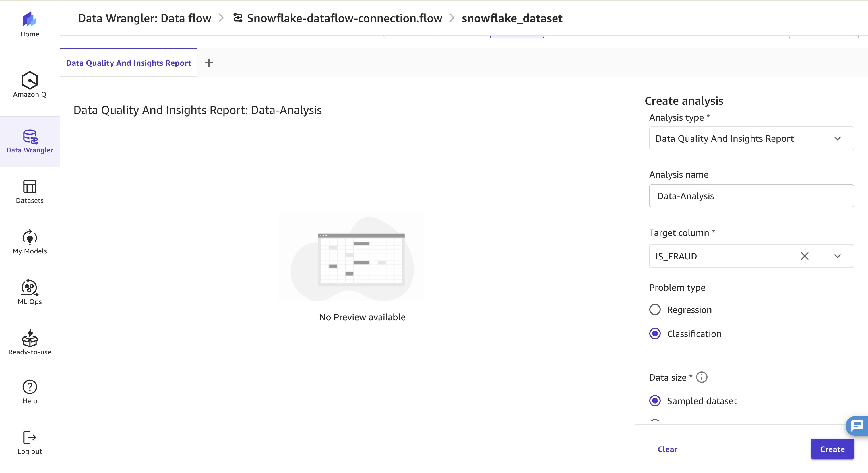Image resolution: width=868 pixels, height=473 pixels.
Task: Show Data size info tooltip icon
Action: pos(702,377)
